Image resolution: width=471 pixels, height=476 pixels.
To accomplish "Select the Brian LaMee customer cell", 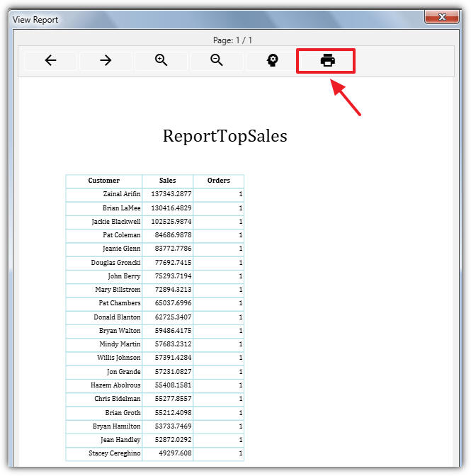I will click(x=104, y=208).
